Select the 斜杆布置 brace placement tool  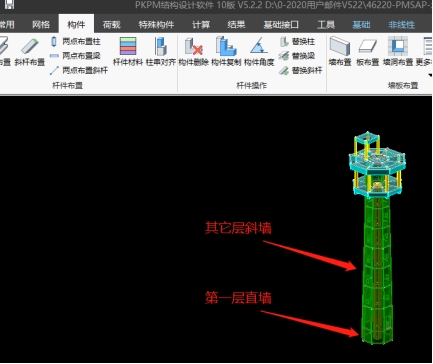30,52
